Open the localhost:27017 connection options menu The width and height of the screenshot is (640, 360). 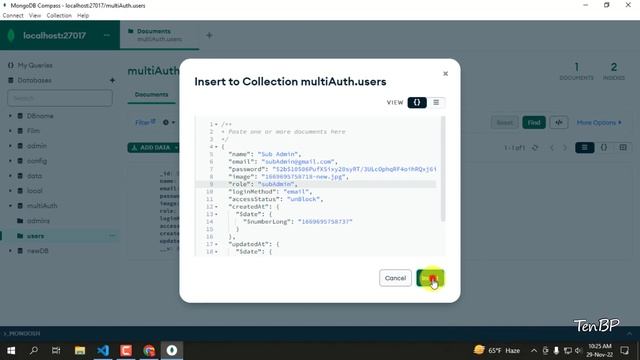(107, 36)
